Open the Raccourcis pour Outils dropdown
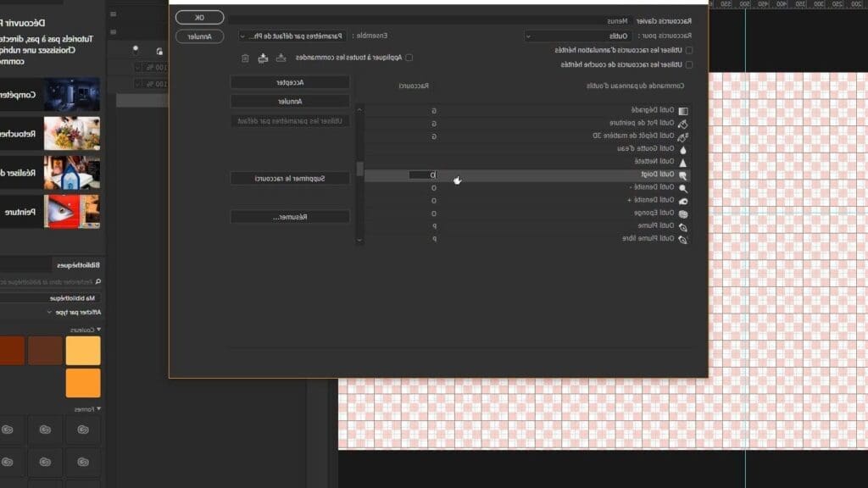The image size is (868, 488). [x=577, y=36]
